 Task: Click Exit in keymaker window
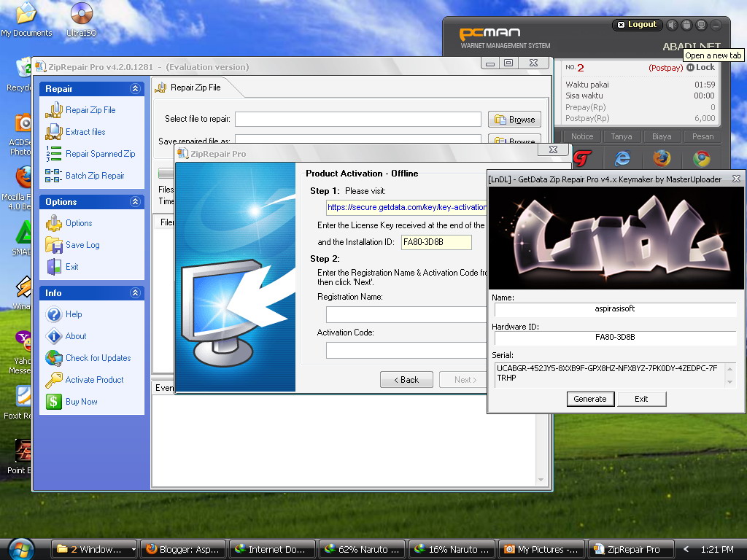641,399
